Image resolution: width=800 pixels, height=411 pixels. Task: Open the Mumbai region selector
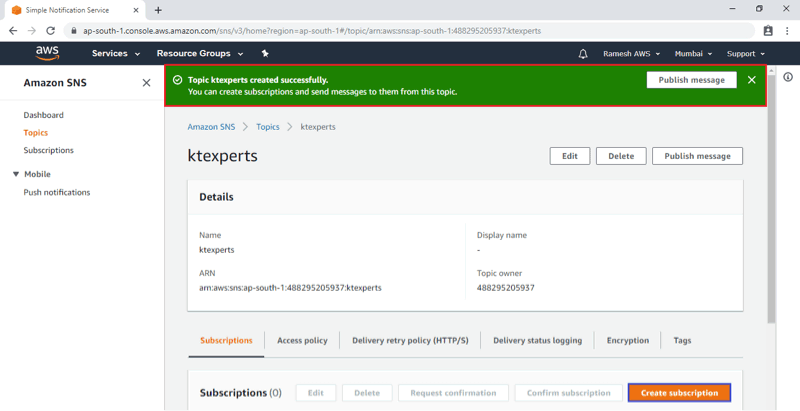coord(693,54)
